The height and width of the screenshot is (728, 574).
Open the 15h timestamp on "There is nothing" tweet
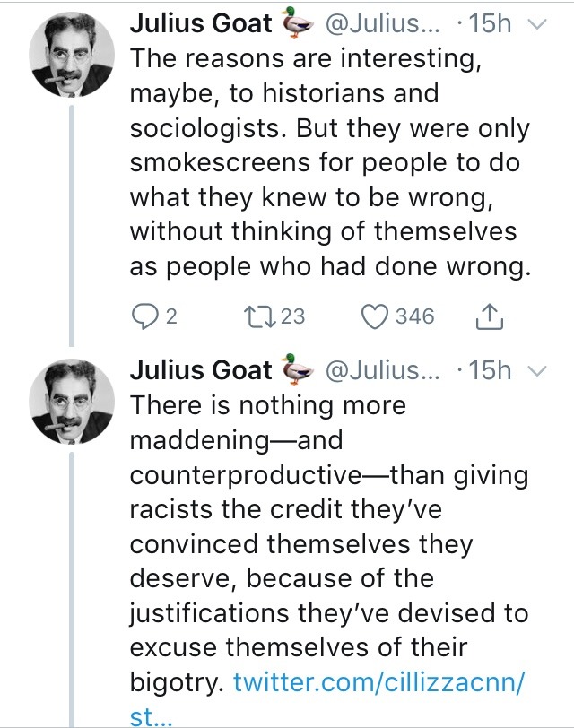coord(489,369)
